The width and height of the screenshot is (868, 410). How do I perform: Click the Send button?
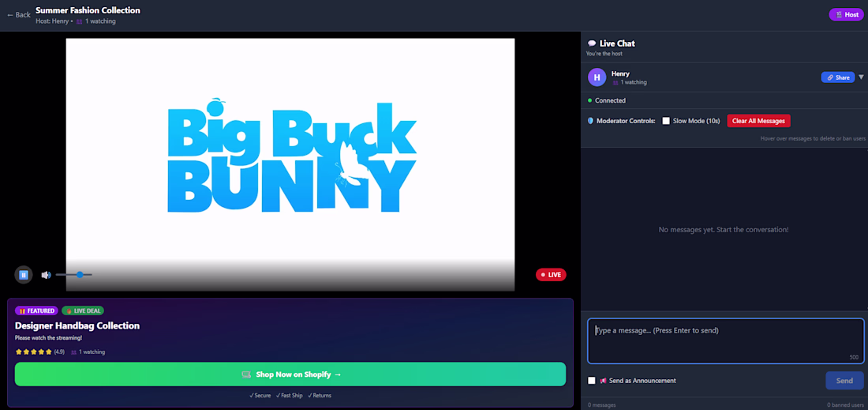coord(844,381)
